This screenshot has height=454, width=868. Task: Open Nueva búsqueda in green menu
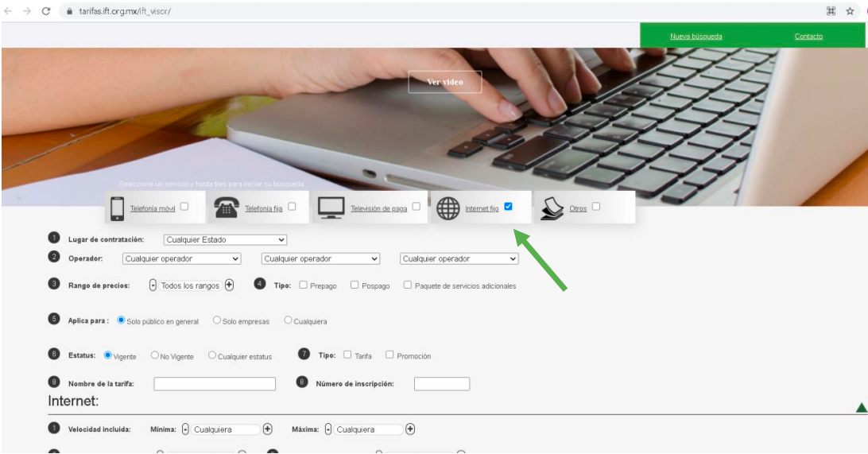tap(696, 37)
